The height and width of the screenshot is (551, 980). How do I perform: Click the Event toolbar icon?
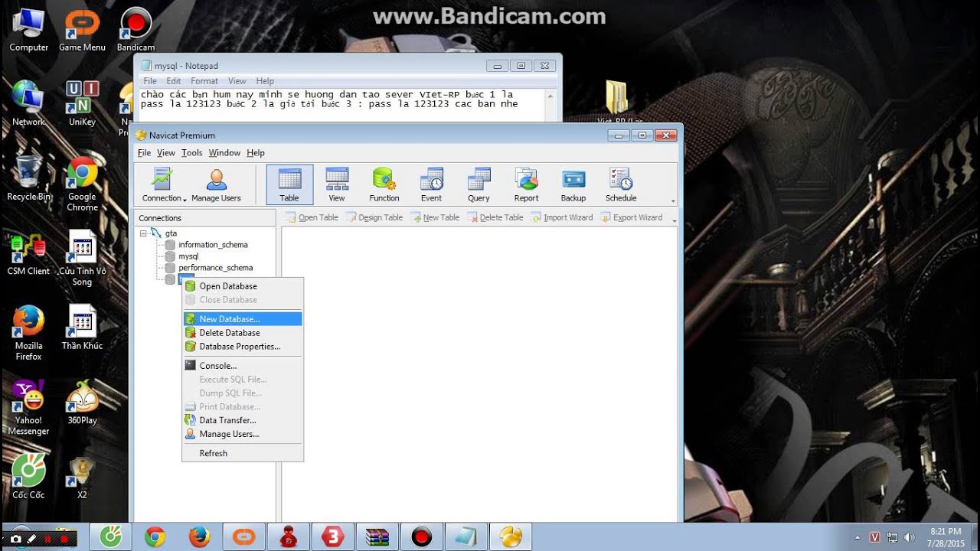(431, 184)
